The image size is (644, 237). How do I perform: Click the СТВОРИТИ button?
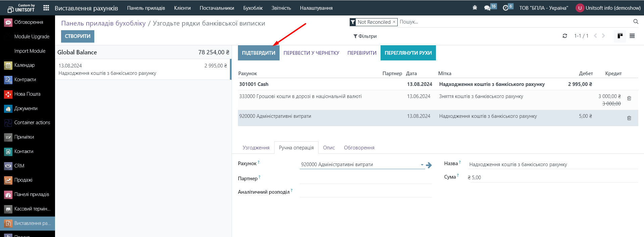(78, 36)
